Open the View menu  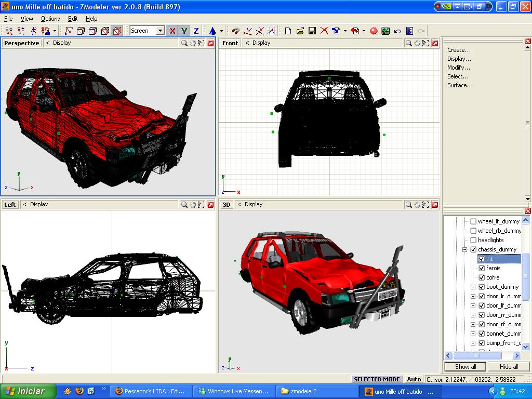tap(26, 19)
